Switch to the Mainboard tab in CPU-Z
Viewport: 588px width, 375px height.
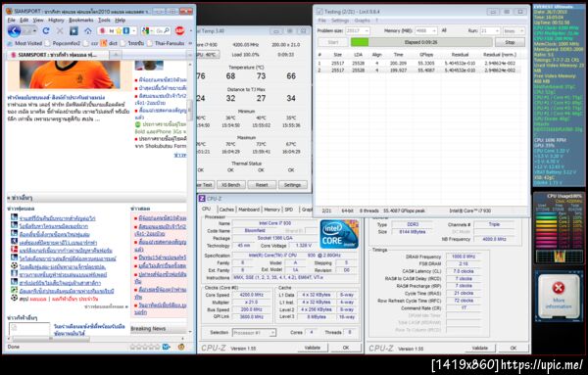(249, 210)
